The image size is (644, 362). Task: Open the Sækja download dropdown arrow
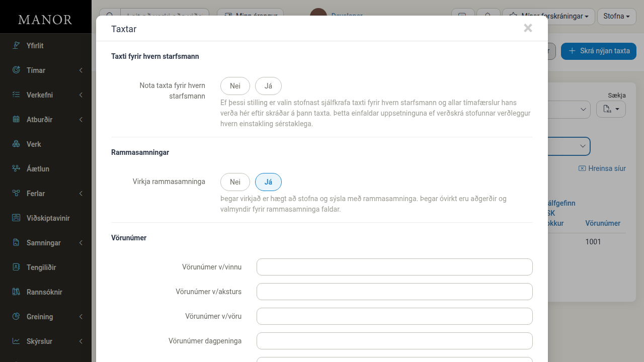point(617,109)
